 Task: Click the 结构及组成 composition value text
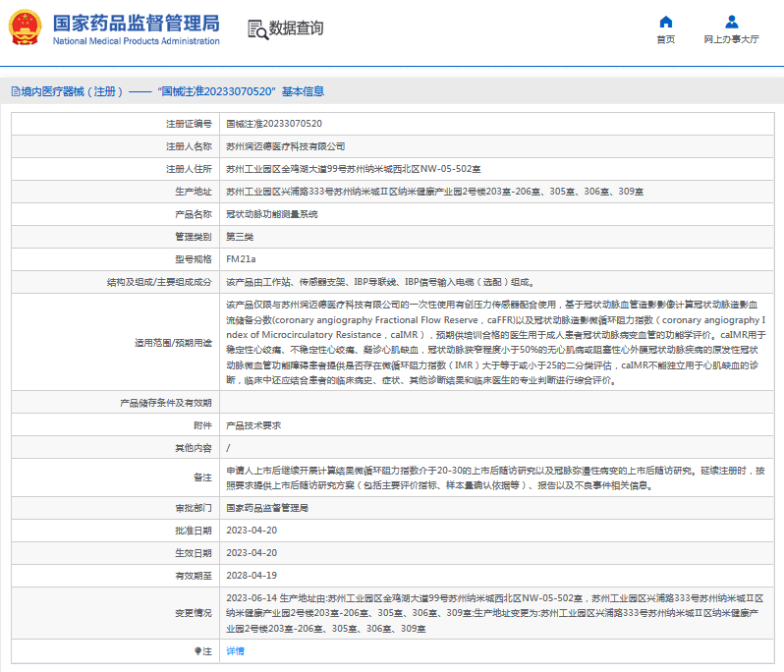coord(381,282)
